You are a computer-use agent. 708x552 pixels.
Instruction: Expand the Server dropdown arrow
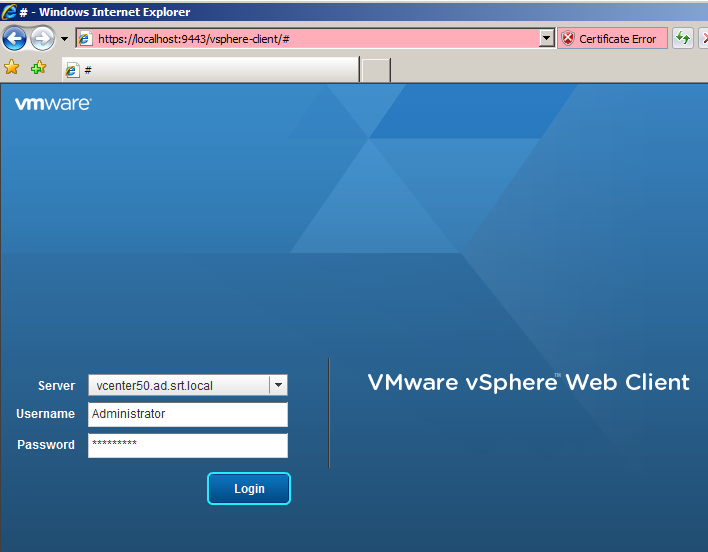pyautogui.click(x=278, y=385)
